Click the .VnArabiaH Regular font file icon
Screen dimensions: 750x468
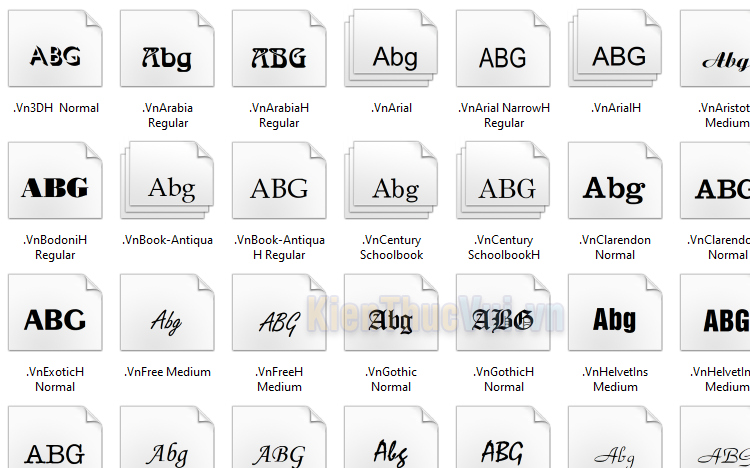(x=279, y=55)
